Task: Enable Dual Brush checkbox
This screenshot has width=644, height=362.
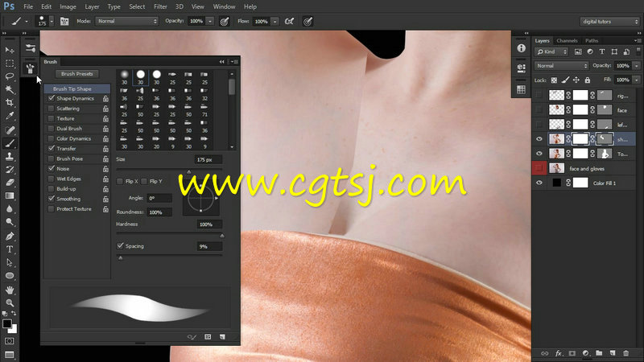Action: [x=52, y=129]
